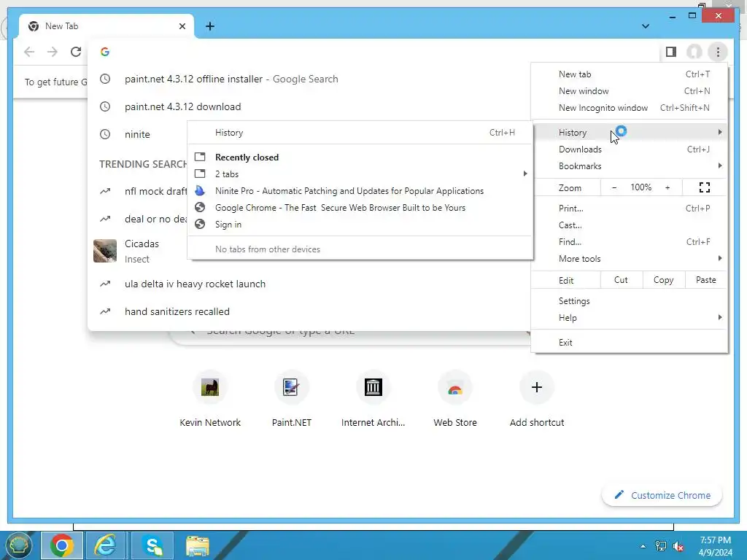Screen dimensions: 747x560
Task: Choose Find... from the menu
Action: point(630,242)
